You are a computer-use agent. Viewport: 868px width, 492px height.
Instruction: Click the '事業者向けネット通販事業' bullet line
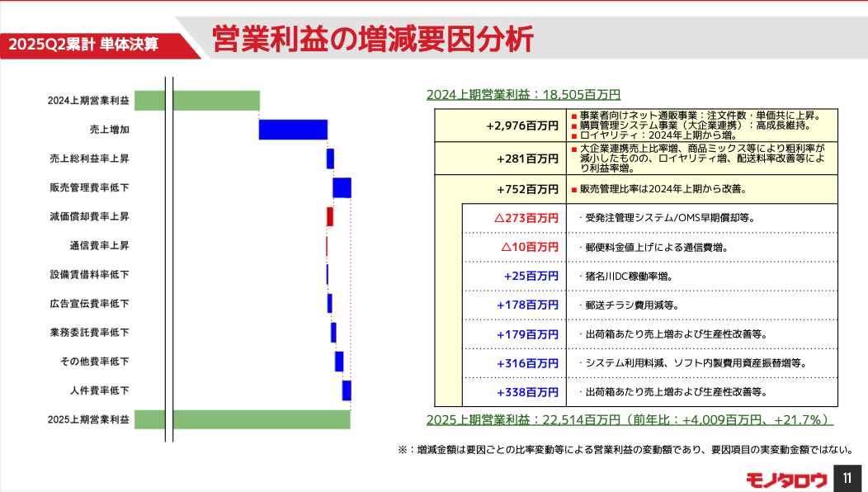click(699, 116)
